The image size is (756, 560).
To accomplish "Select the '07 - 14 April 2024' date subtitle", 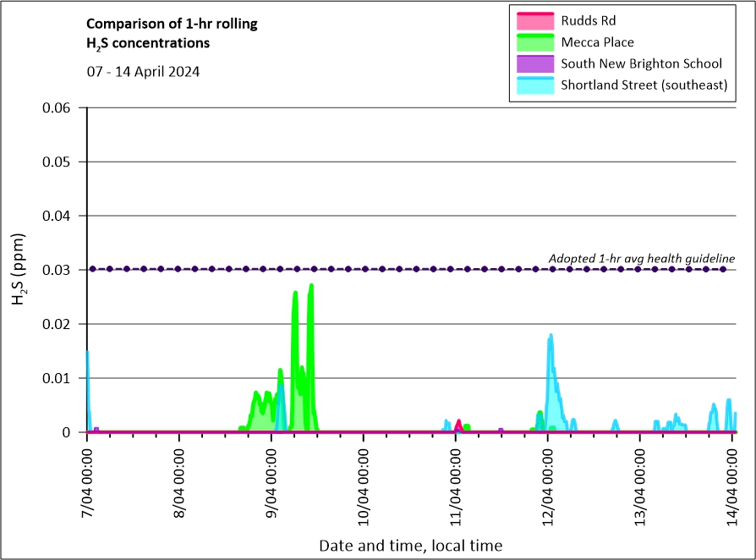I will (x=143, y=72).
